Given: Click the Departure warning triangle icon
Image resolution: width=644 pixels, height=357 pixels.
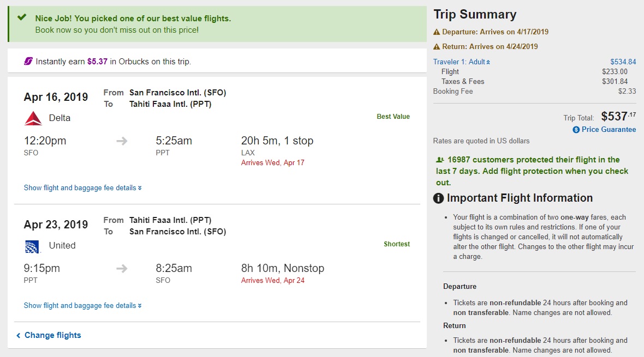Looking at the screenshot, I should coord(437,32).
